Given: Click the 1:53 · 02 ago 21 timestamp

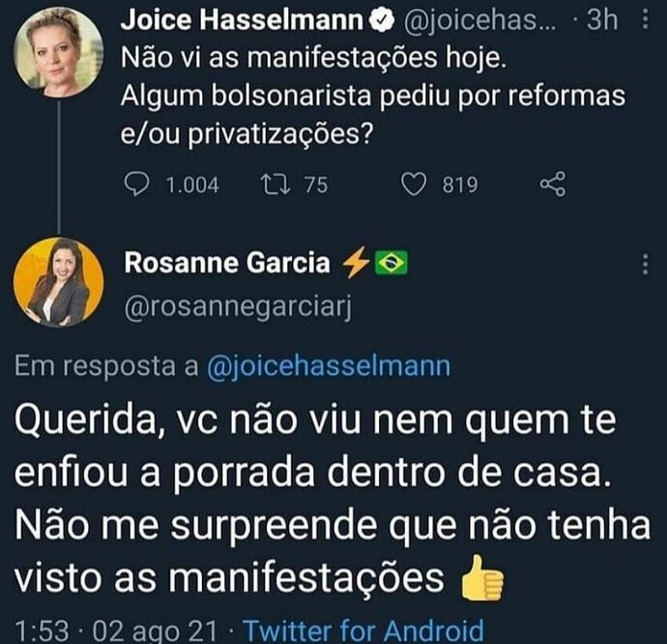Looking at the screenshot, I should pyautogui.click(x=115, y=630).
